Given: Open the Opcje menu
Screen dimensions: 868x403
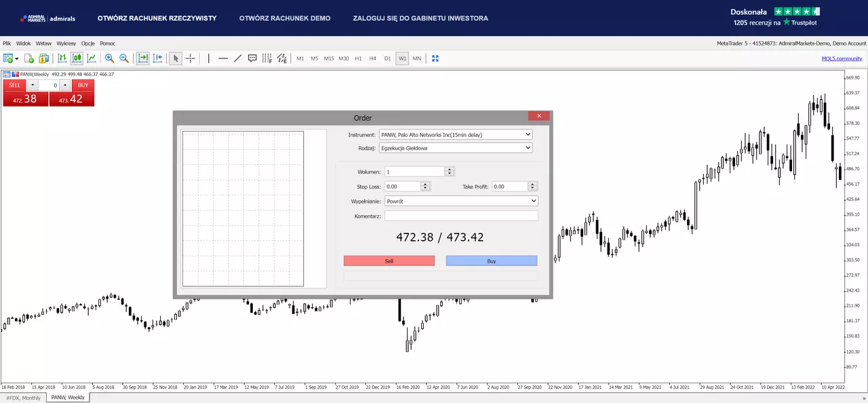Looking at the screenshot, I should click(88, 43).
